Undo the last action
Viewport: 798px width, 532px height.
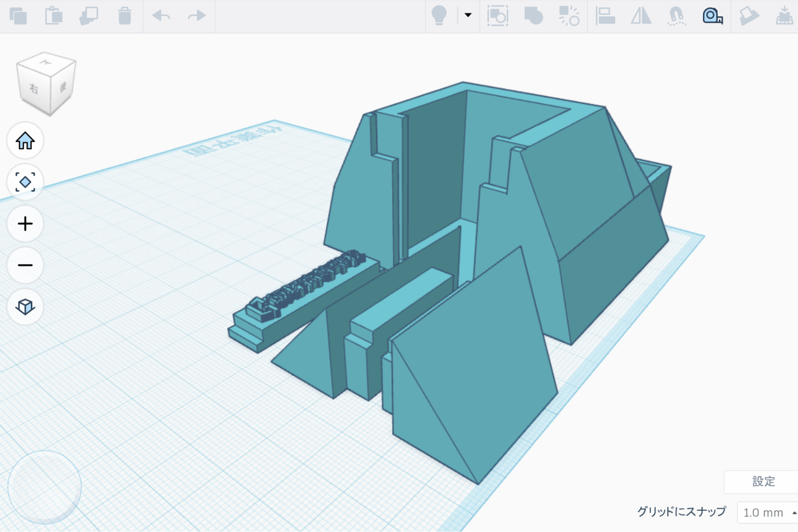[161, 16]
